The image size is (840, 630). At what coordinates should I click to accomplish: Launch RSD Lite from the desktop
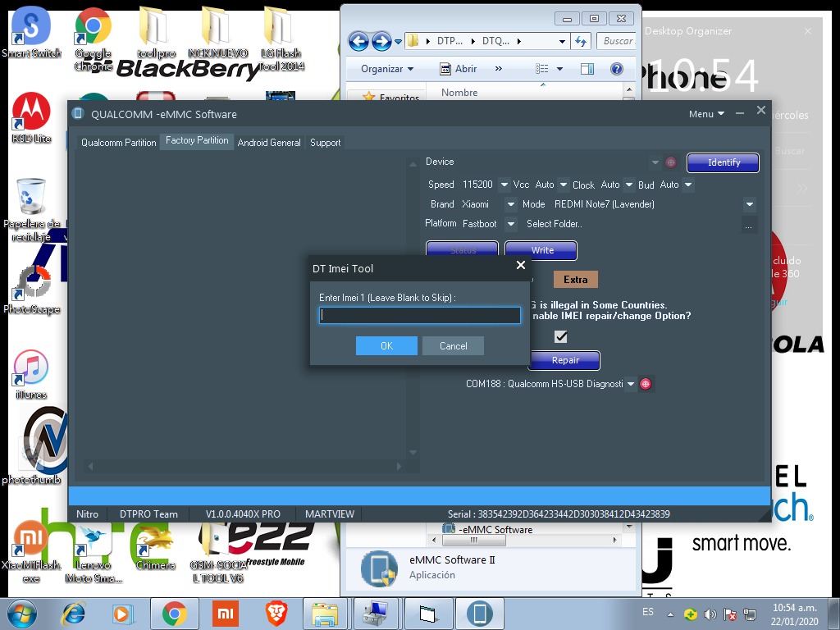point(31,118)
